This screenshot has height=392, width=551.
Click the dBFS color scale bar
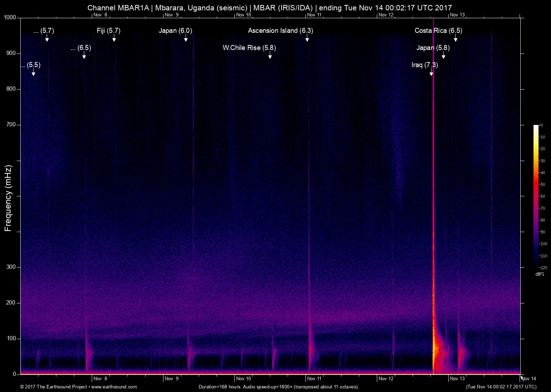[x=536, y=196]
